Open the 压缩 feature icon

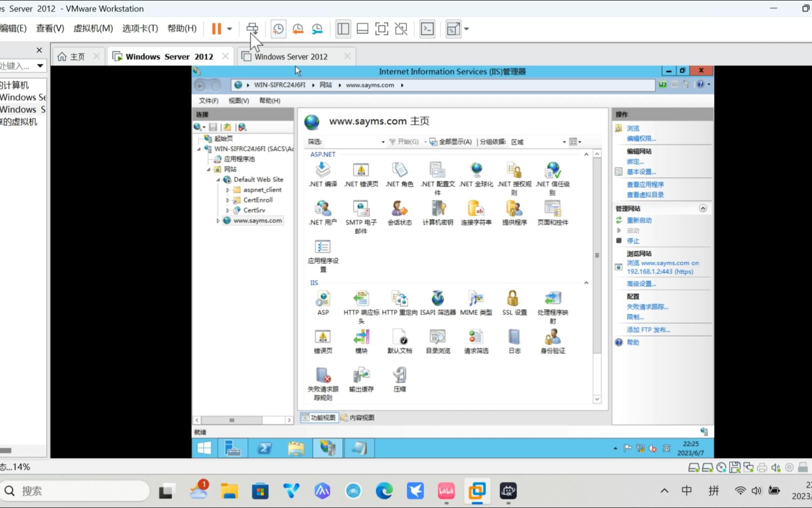[399, 380]
